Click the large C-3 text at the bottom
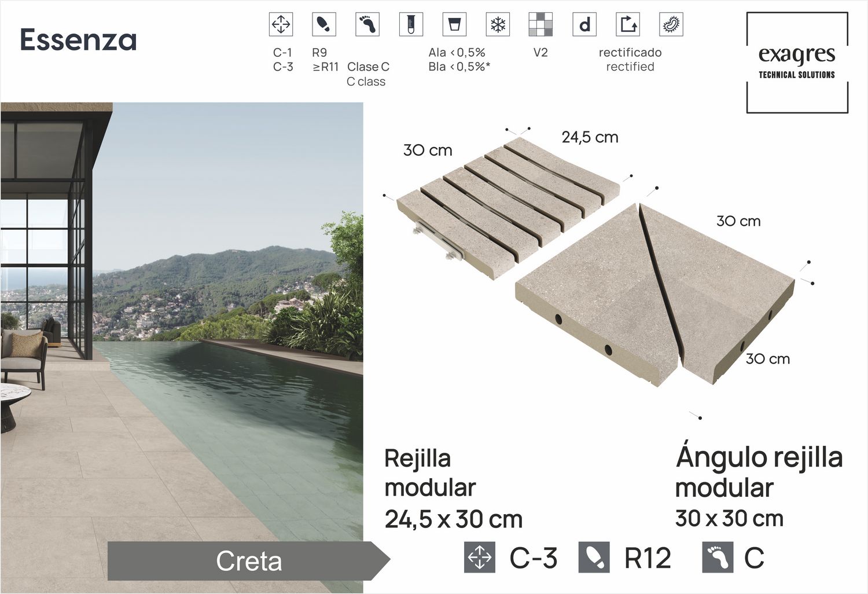The image size is (868, 594). point(534,558)
